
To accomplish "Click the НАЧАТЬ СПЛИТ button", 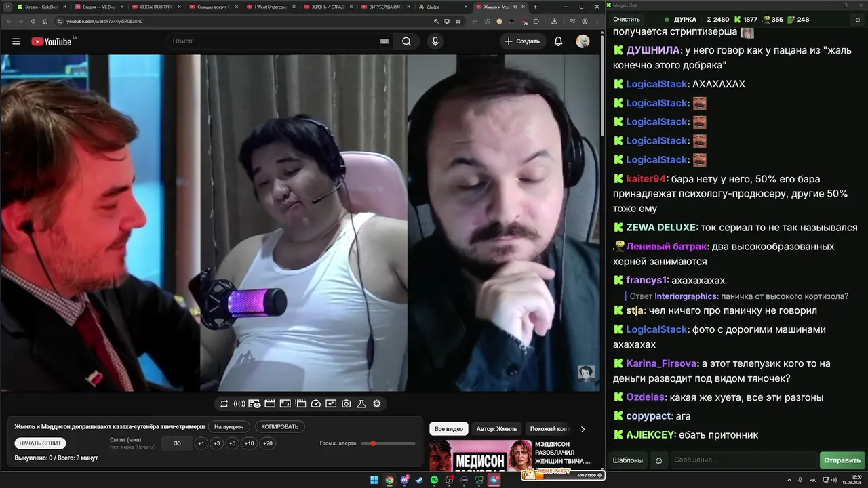I will pyautogui.click(x=40, y=443).
